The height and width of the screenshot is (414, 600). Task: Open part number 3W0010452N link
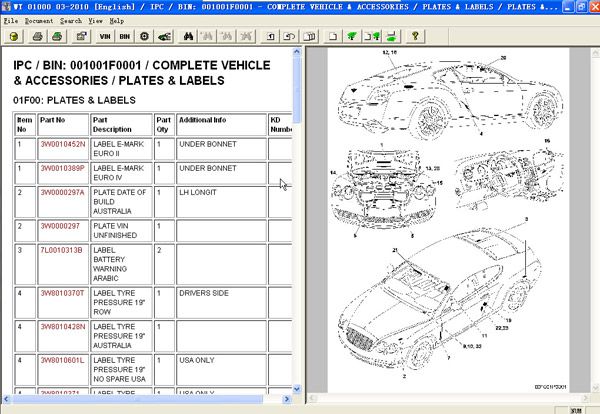62,144
